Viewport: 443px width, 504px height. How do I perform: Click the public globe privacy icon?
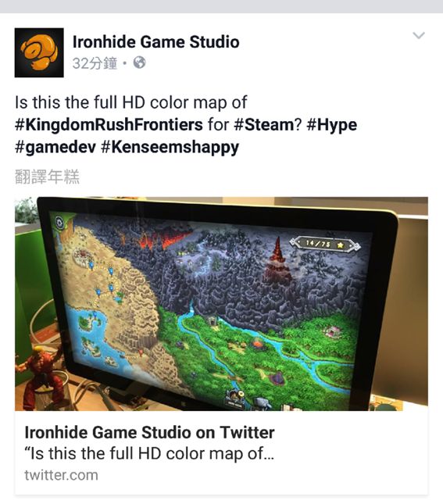140,63
